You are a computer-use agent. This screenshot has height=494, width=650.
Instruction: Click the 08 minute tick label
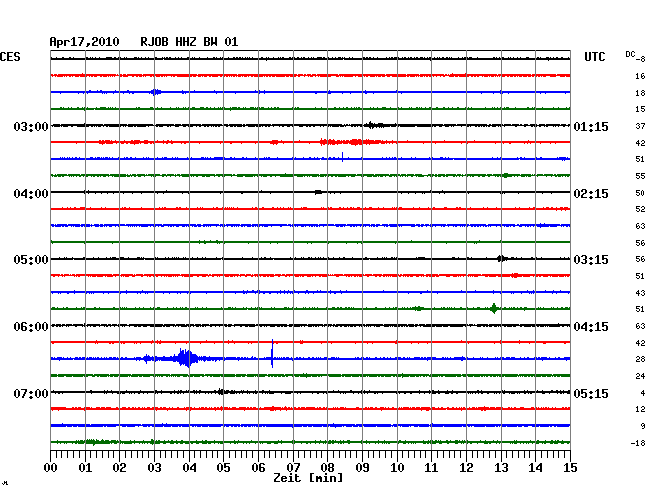tap(327, 468)
